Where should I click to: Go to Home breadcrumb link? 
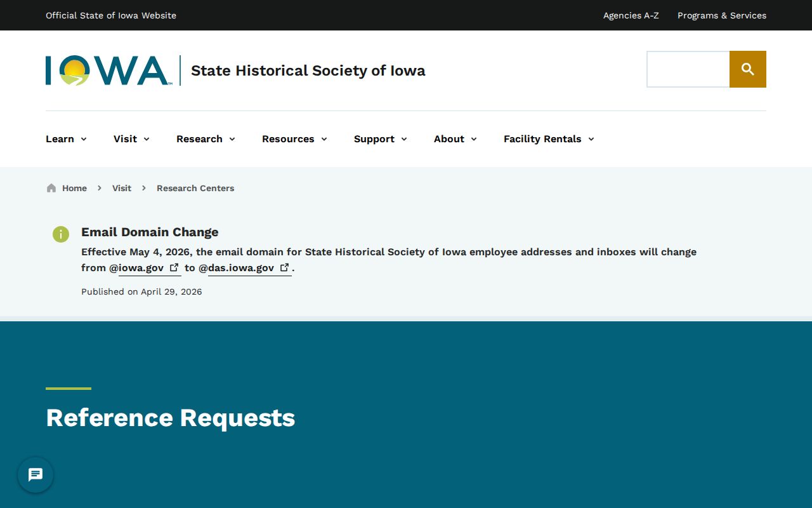74,188
